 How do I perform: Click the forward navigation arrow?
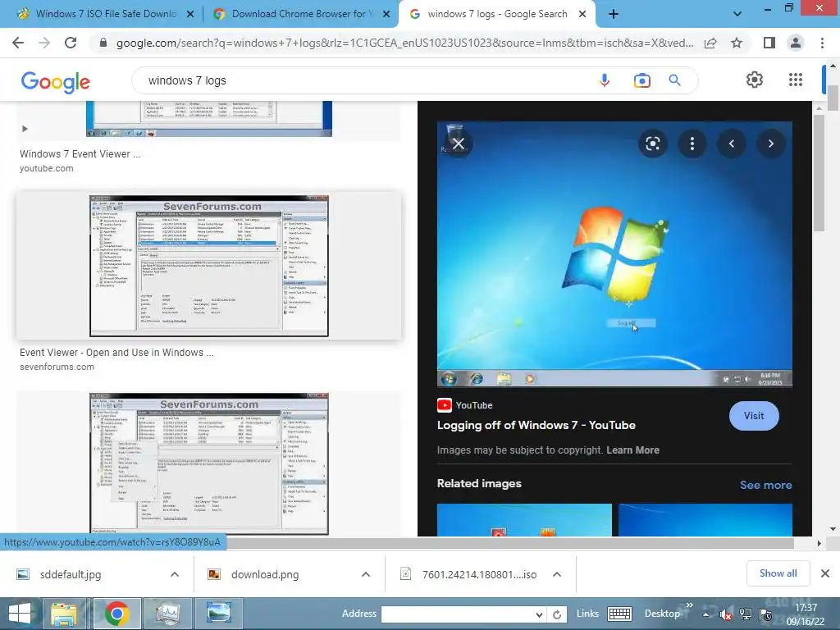click(44, 43)
